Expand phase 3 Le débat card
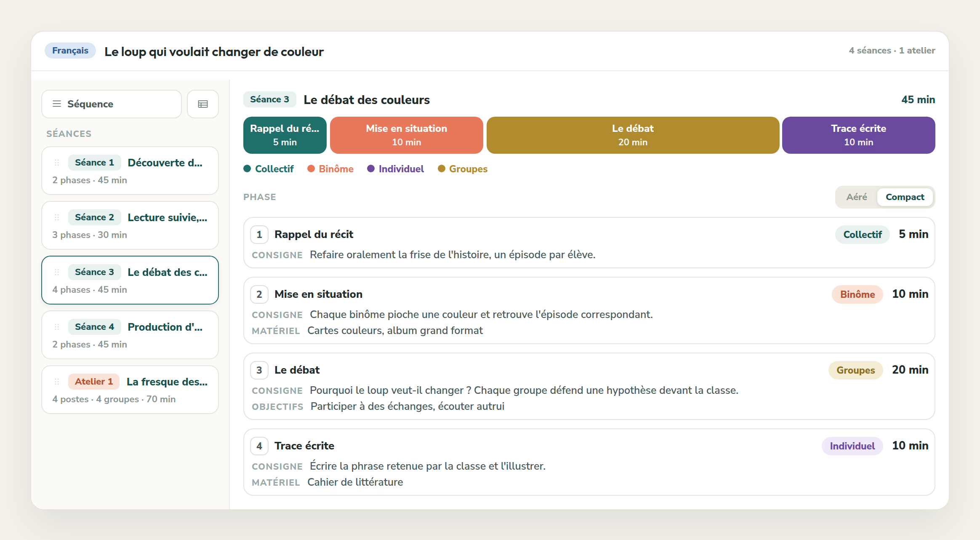 click(x=589, y=386)
